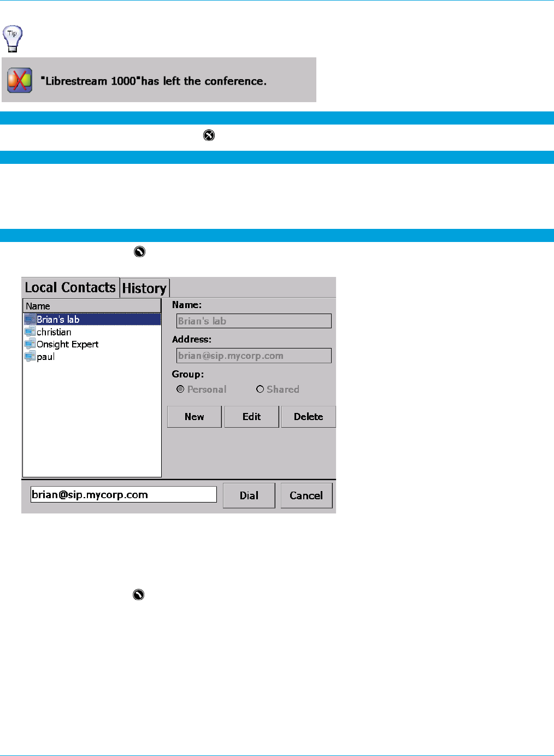Click the Cancel button
This screenshot has height=756, width=554.
click(307, 495)
